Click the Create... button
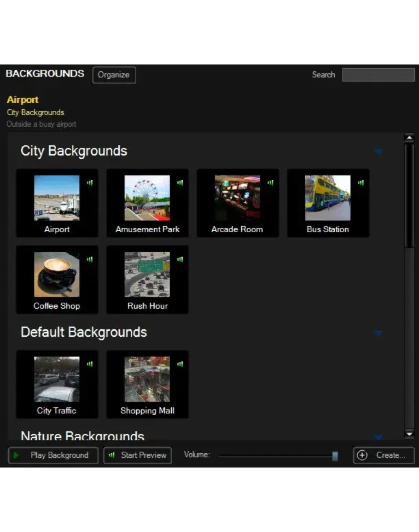Screen dimensions: 419x532 tap(384, 455)
